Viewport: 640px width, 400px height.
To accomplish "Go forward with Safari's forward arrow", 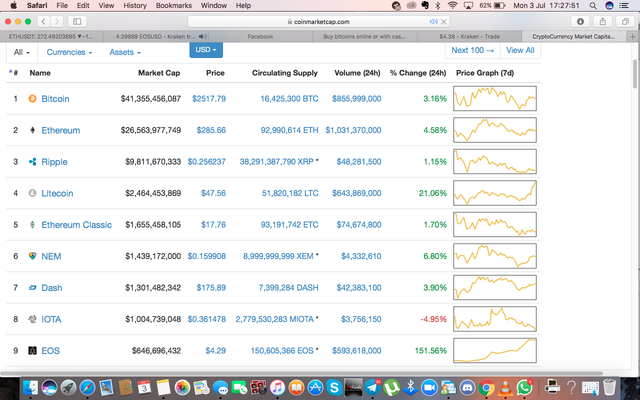I will pos(57,21).
